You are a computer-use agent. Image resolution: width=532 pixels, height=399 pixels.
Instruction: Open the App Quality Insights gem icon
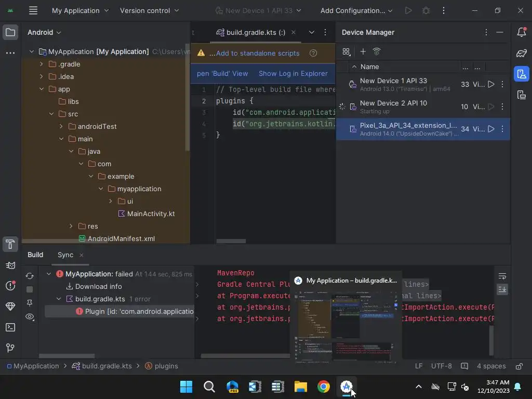click(10, 307)
